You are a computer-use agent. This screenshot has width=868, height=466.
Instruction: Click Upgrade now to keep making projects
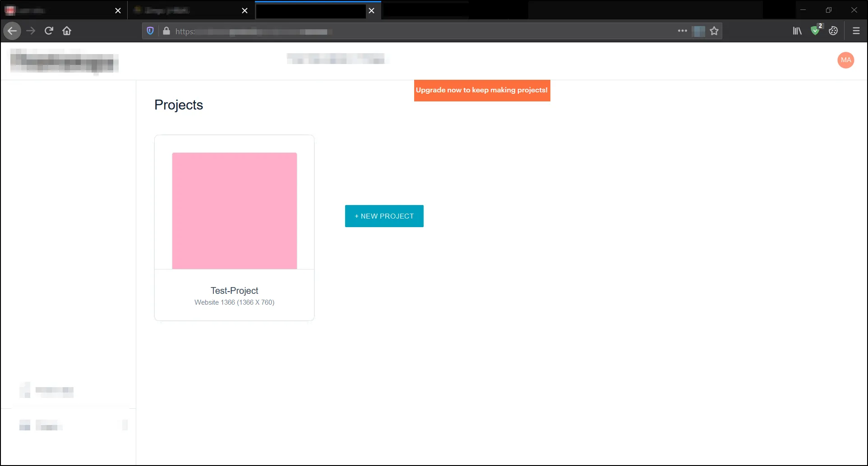(482, 91)
